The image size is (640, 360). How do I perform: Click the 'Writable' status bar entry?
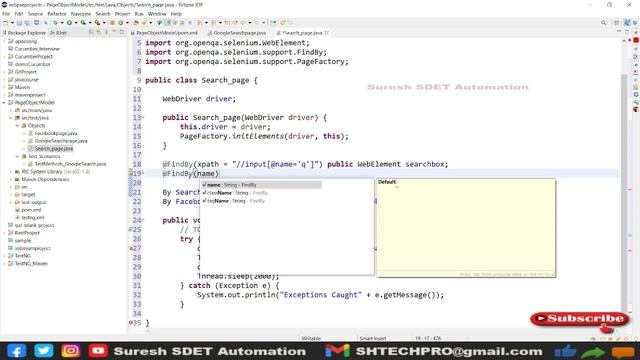tap(311, 338)
